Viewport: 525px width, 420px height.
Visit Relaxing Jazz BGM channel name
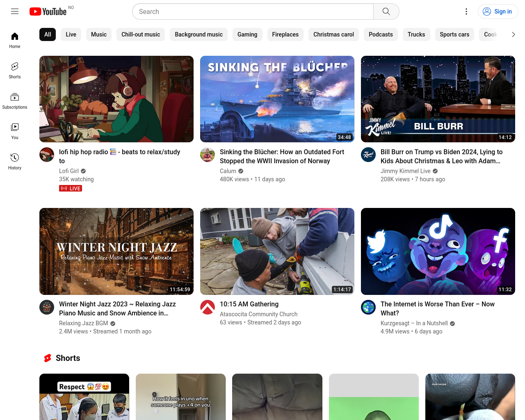[x=84, y=323]
